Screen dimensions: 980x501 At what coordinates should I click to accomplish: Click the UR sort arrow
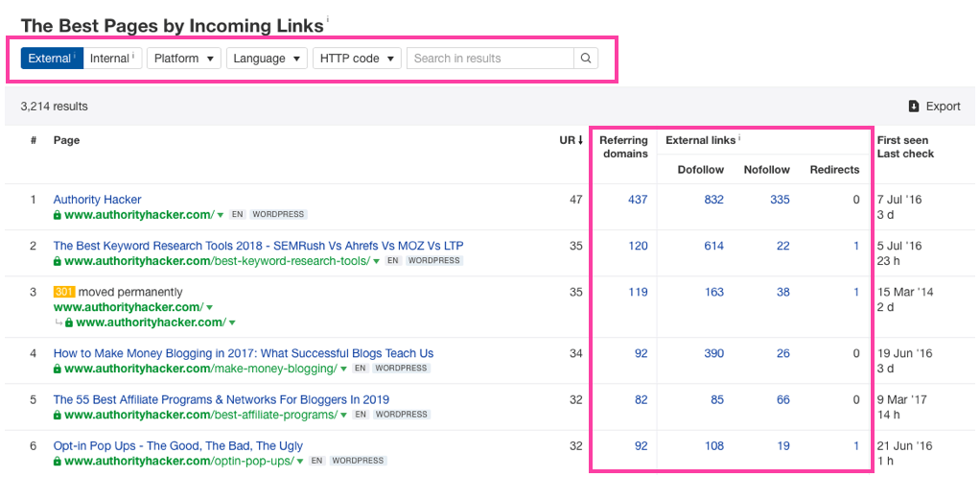[581, 140]
